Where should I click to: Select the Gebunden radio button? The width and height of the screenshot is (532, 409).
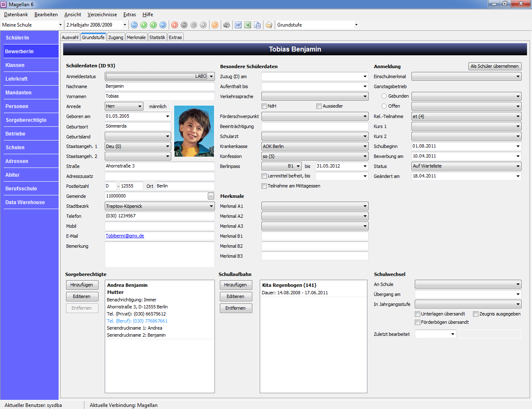point(384,96)
